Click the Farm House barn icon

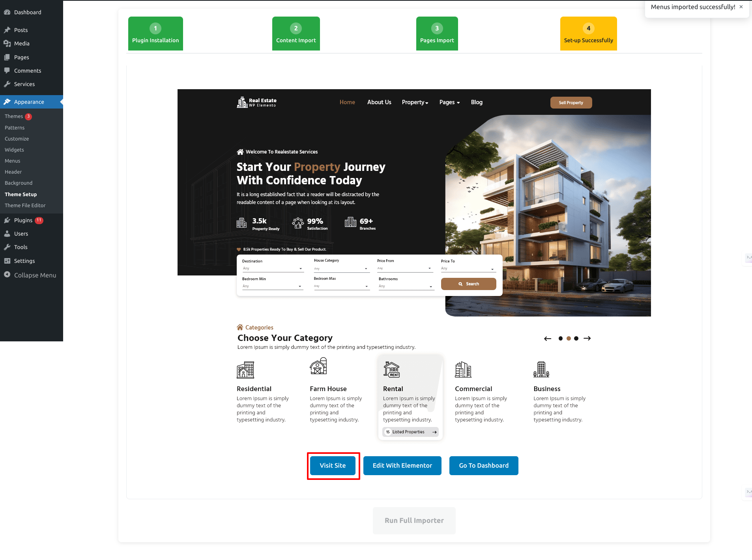318,366
